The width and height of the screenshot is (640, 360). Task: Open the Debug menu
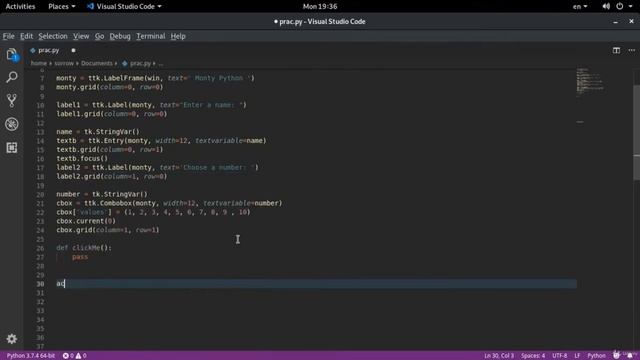(120, 36)
